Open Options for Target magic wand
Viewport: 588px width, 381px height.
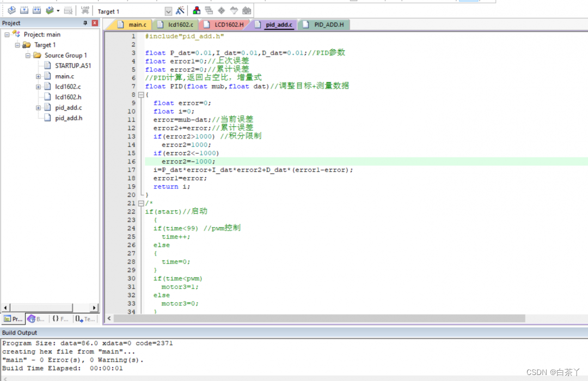point(180,10)
